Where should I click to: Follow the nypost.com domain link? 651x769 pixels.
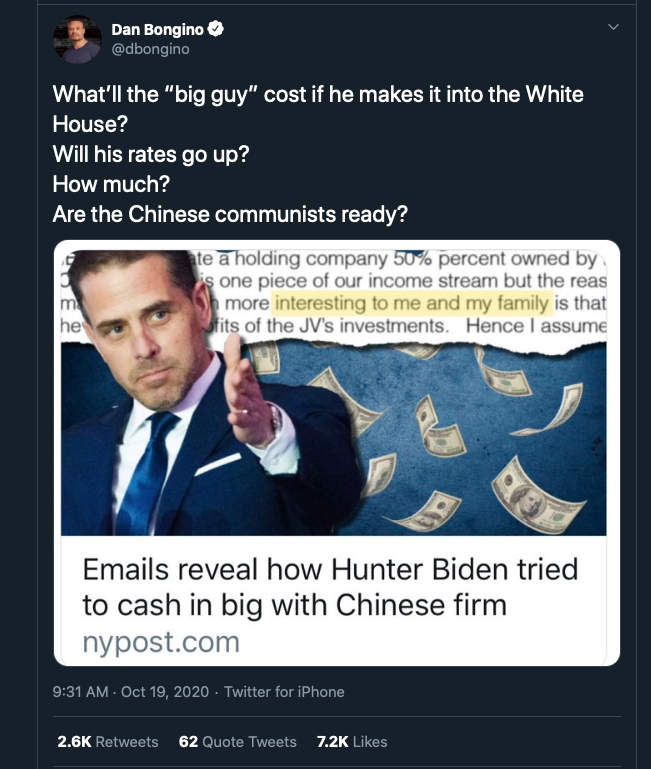(x=160, y=641)
